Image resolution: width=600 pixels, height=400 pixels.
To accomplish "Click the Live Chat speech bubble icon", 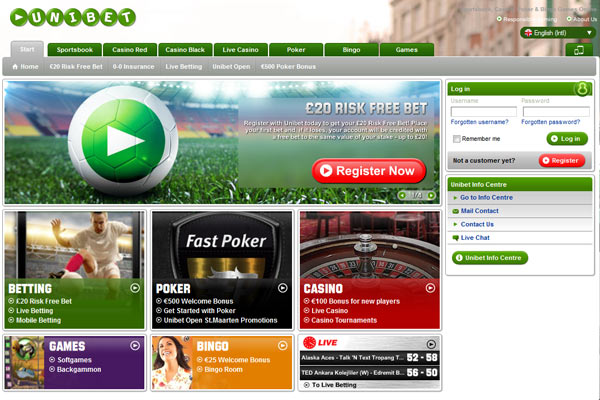I will point(455,238).
